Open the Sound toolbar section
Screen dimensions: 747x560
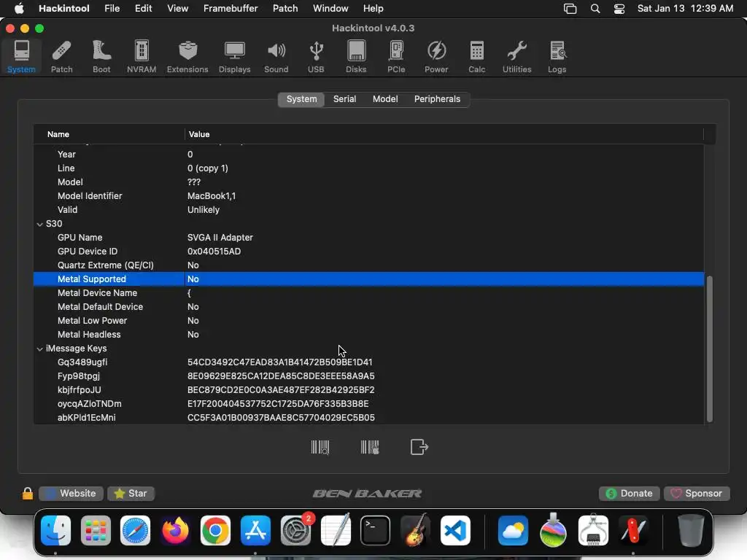(x=276, y=57)
